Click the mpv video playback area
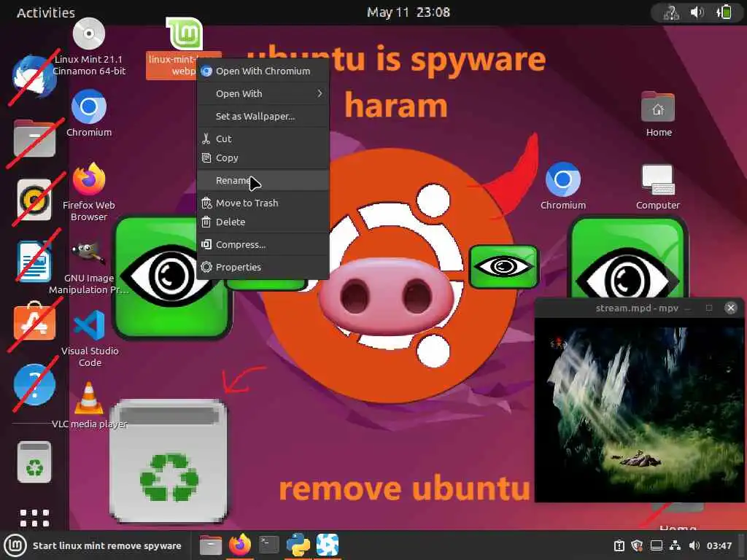This screenshot has height=560, width=747. (x=639, y=410)
